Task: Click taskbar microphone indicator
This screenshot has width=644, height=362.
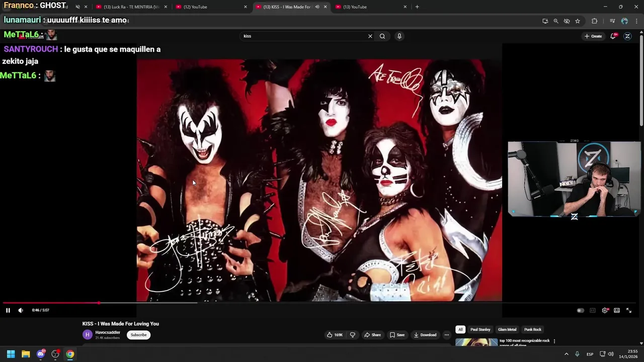Action: click(x=577, y=354)
